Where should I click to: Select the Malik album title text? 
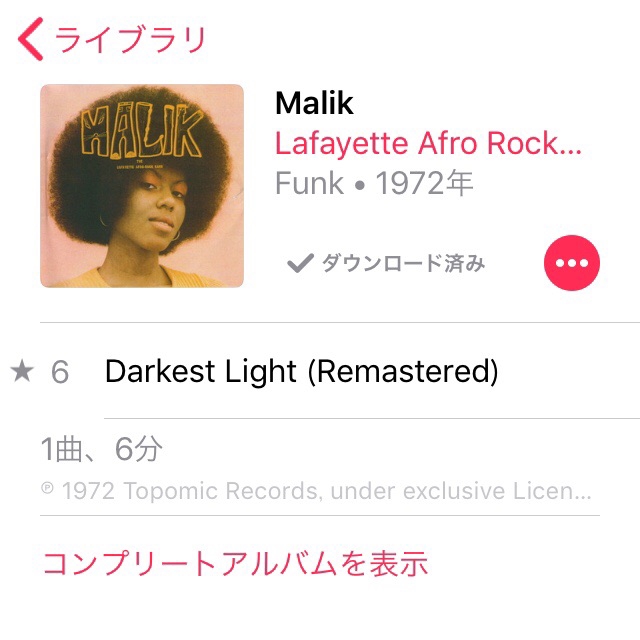314,103
